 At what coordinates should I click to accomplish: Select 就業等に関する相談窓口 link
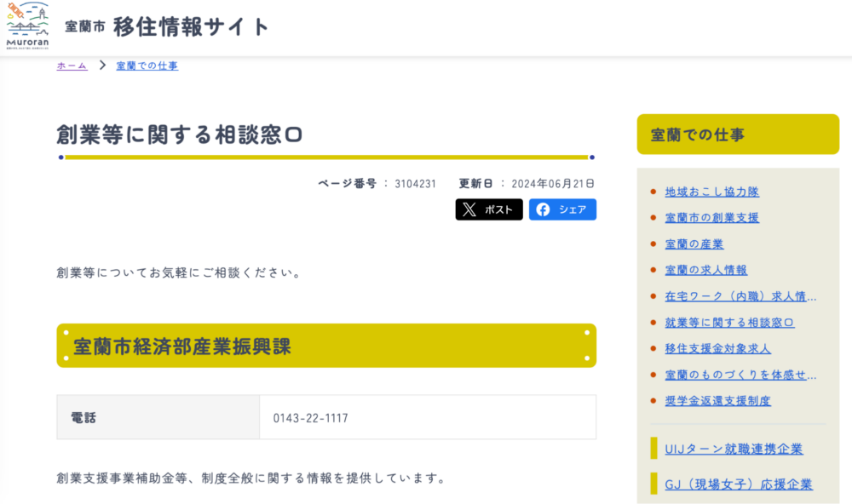click(729, 323)
